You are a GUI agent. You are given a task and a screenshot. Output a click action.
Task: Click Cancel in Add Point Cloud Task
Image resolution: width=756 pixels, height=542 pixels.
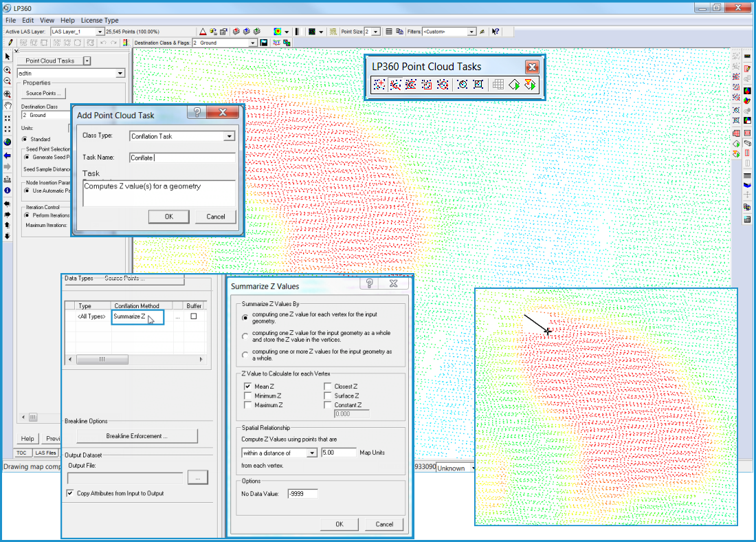pos(216,217)
